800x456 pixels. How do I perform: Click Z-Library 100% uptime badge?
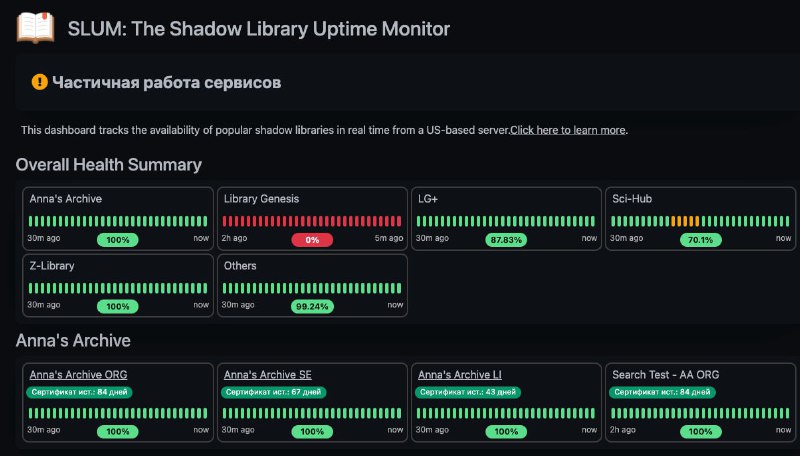click(x=118, y=307)
